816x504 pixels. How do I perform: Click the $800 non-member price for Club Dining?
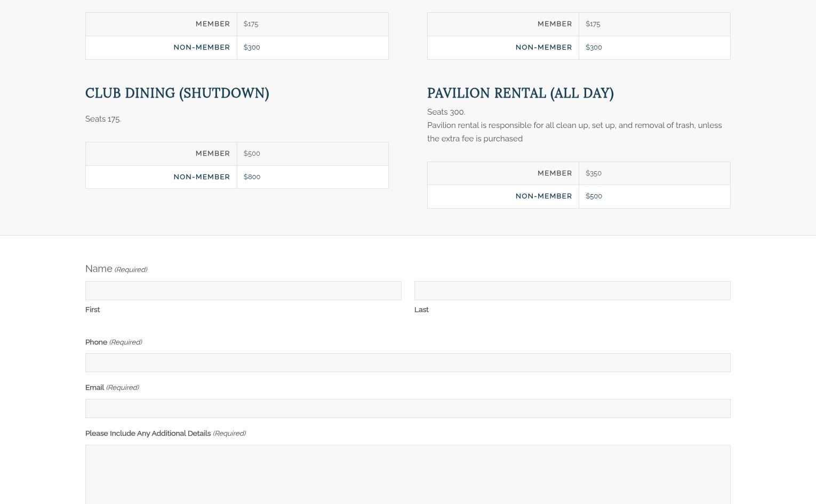(252, 177)
